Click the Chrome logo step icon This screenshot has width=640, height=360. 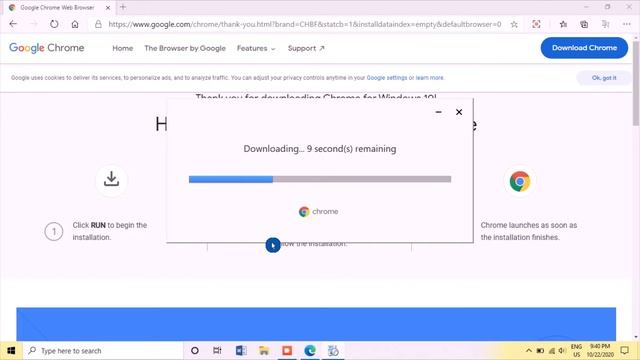tap(520, 181)
